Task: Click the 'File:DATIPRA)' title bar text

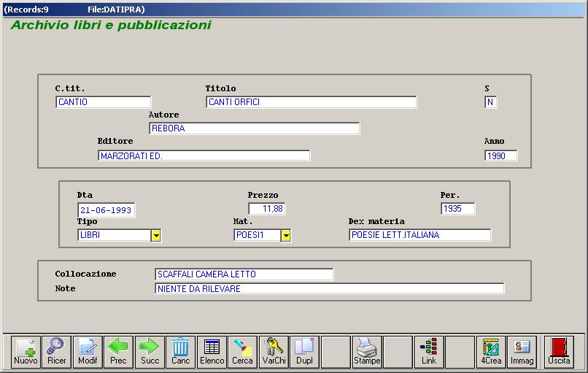Action: (116, 9)
